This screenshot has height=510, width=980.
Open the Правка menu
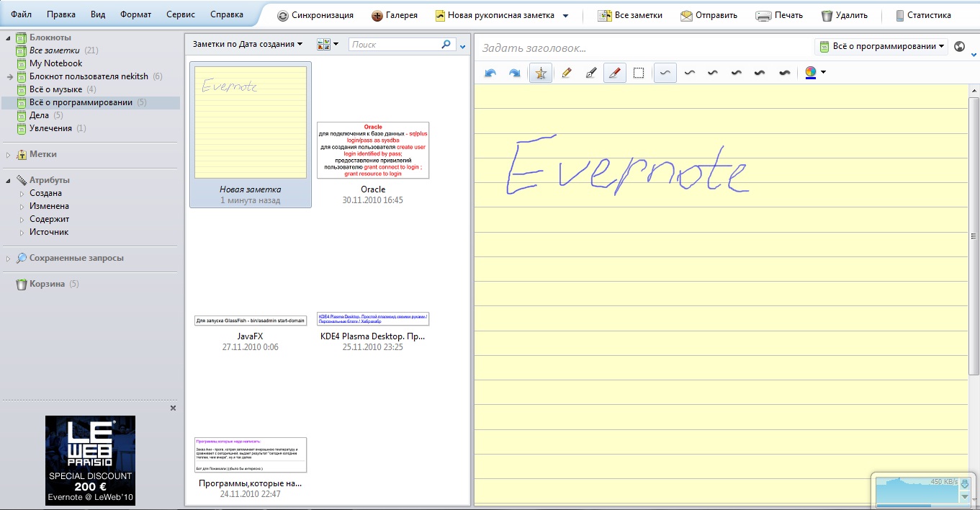tap(61, 14)
